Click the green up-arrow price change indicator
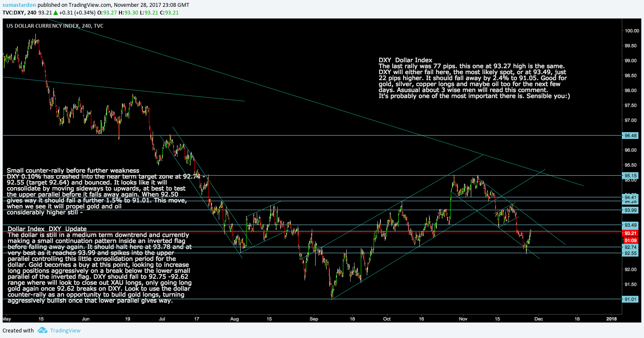 55,12
